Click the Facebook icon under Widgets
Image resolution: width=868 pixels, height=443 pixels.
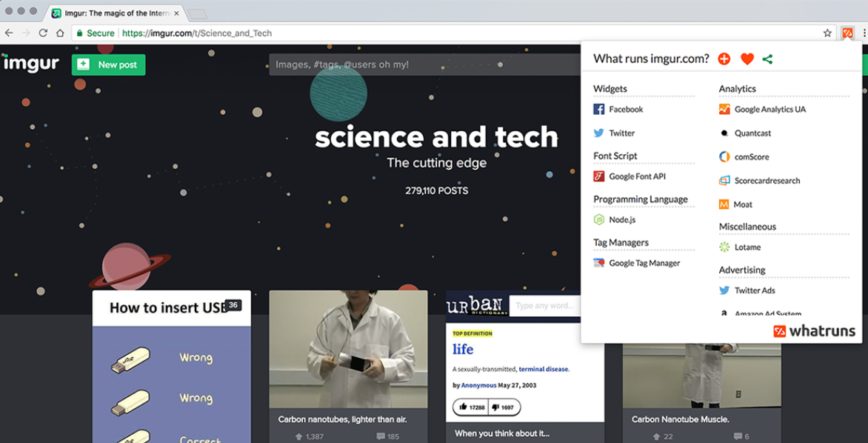599,109
